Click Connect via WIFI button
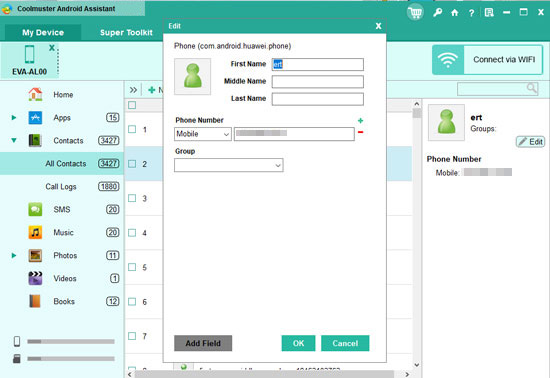Screen dimensions: 550x378 (488, 60)
